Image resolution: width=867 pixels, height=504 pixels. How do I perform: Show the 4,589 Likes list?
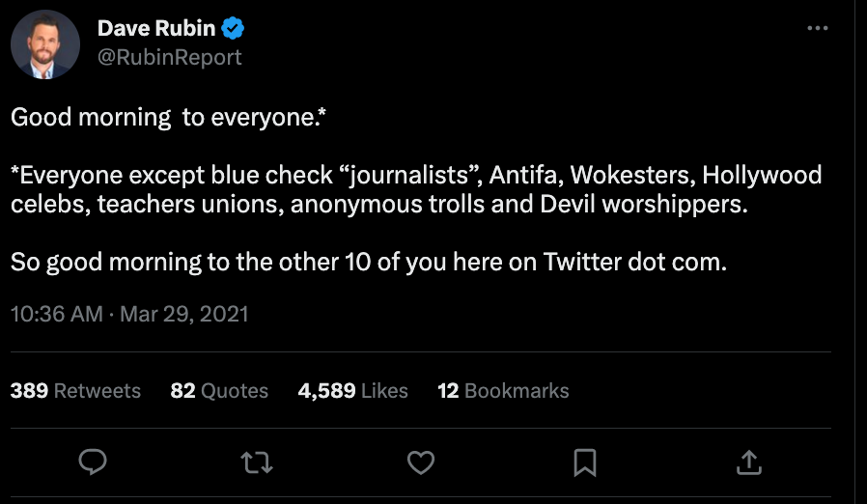352,391
